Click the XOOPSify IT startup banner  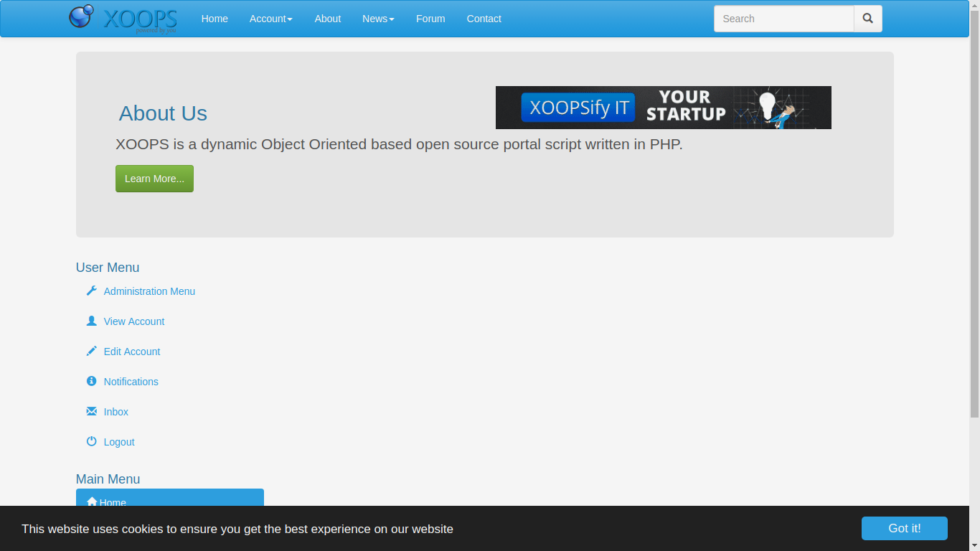[x=664, y=108]
